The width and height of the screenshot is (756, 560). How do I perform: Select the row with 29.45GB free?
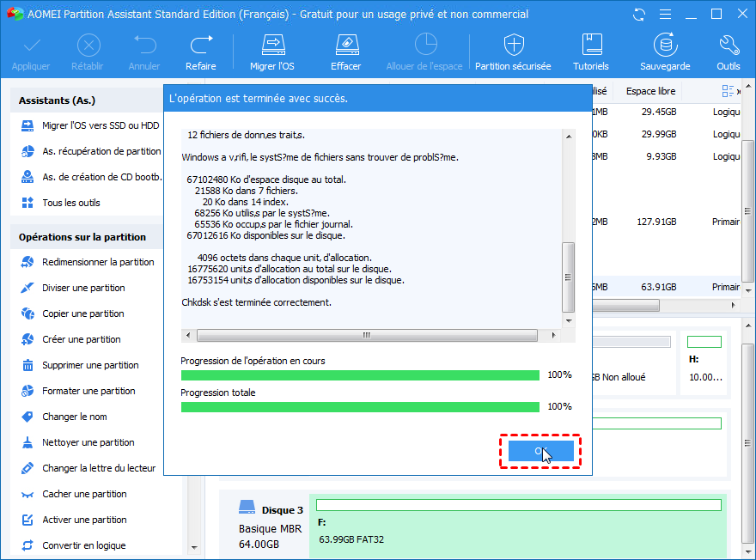(667, 113)
